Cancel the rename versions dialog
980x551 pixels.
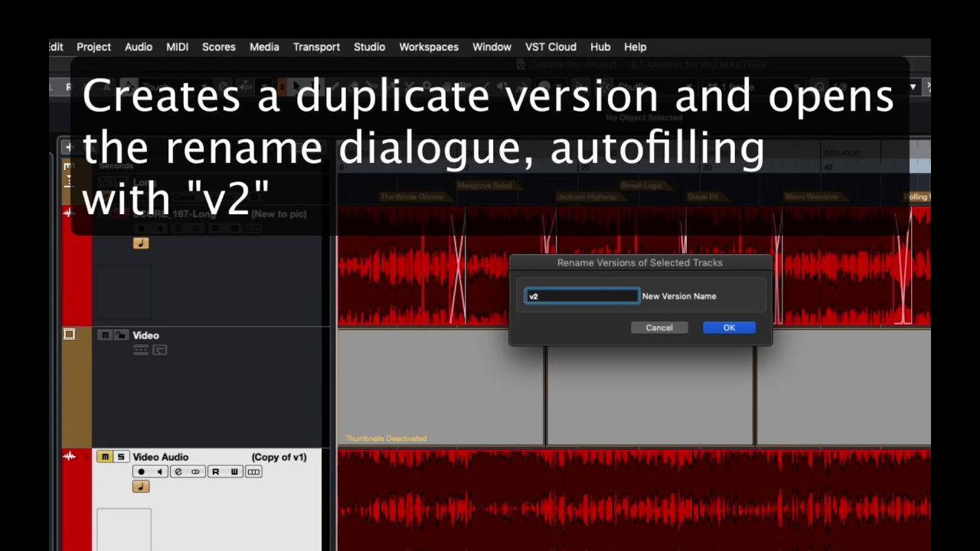pos(659,328)
